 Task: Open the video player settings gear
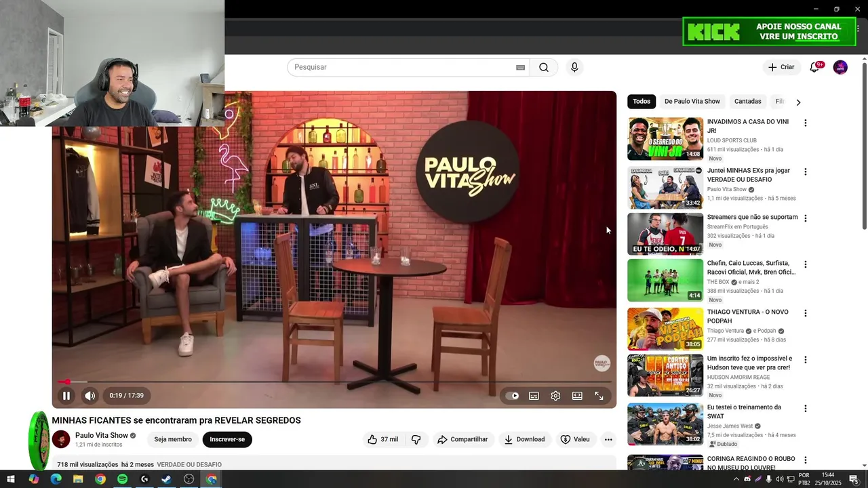click(x=555, y=396)
